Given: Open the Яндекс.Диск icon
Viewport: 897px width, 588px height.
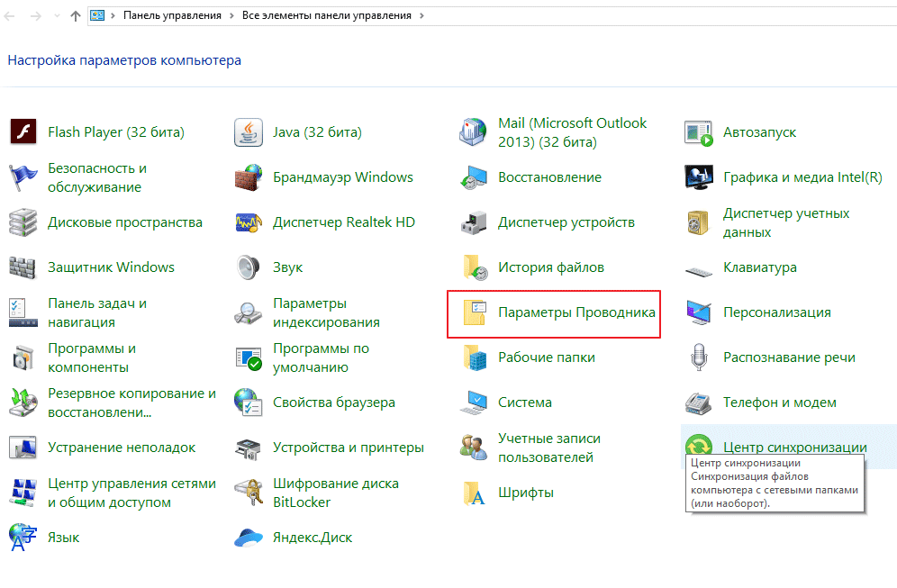Looking at the screenshot, I should (248, 538).
